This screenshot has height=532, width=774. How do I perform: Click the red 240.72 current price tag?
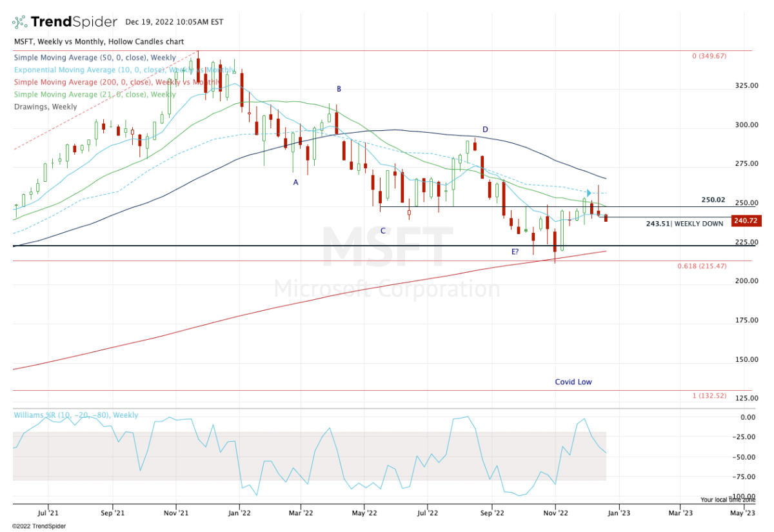click(746, 221)
